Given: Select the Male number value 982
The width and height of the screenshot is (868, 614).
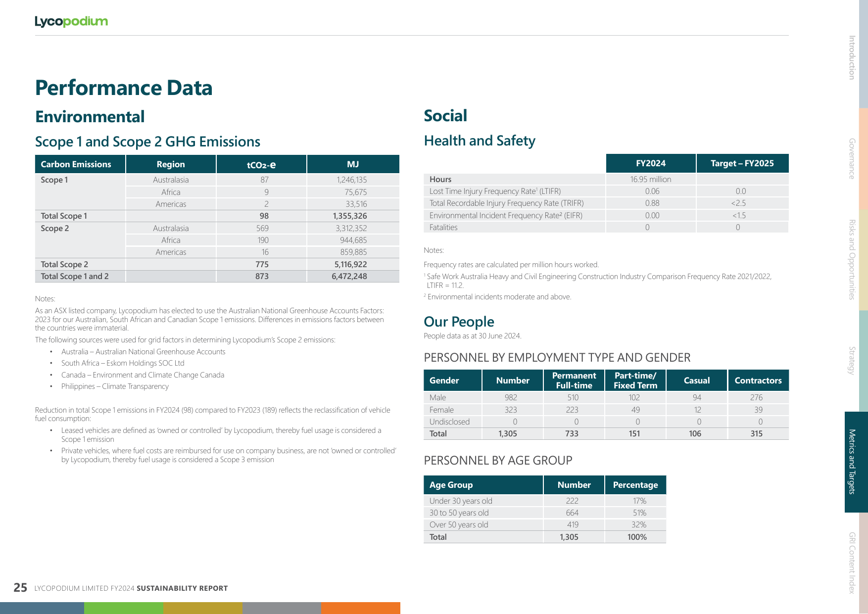Looking at the screenshot, I should 511,398.
